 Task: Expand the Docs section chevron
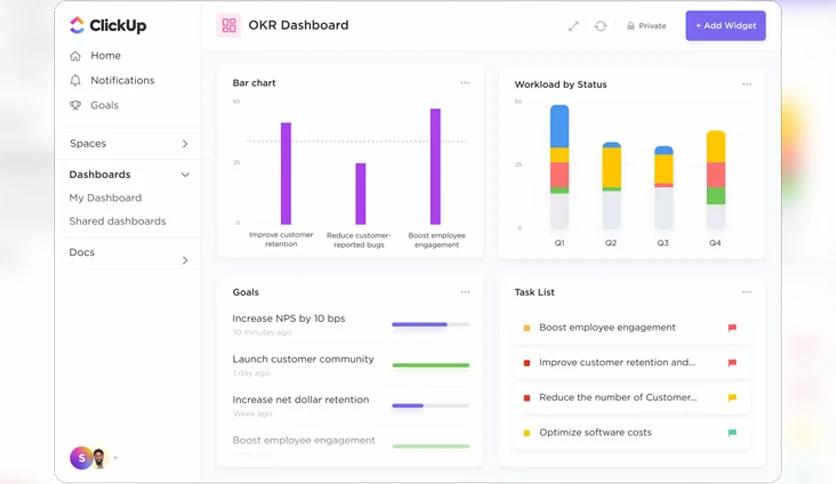pos(185,260)
